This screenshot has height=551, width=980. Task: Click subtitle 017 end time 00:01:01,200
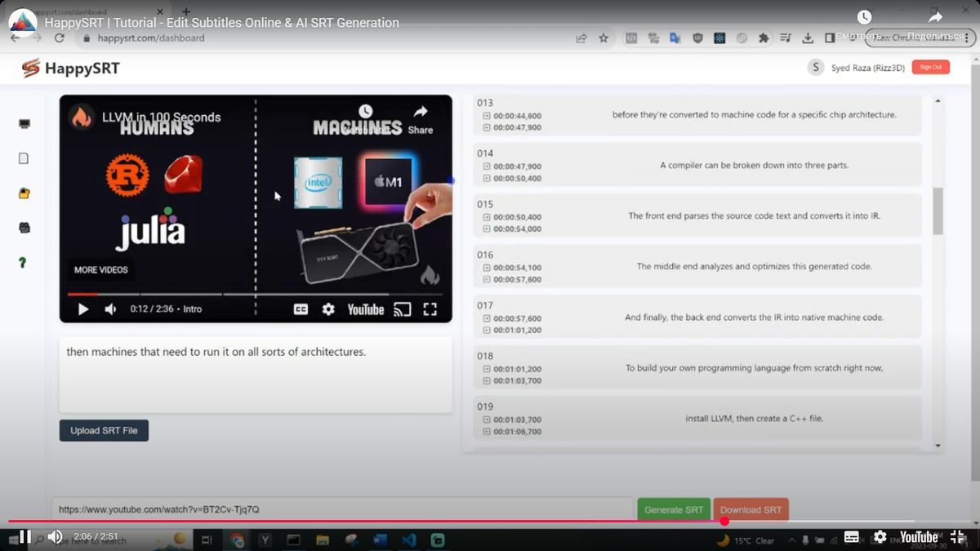click(x=517, y=331)
